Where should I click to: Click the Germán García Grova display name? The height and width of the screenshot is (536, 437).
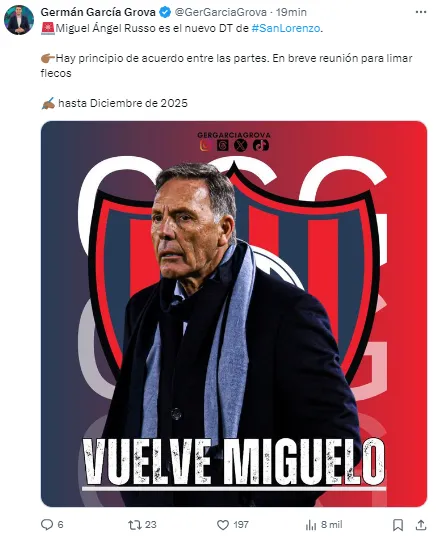98,12
